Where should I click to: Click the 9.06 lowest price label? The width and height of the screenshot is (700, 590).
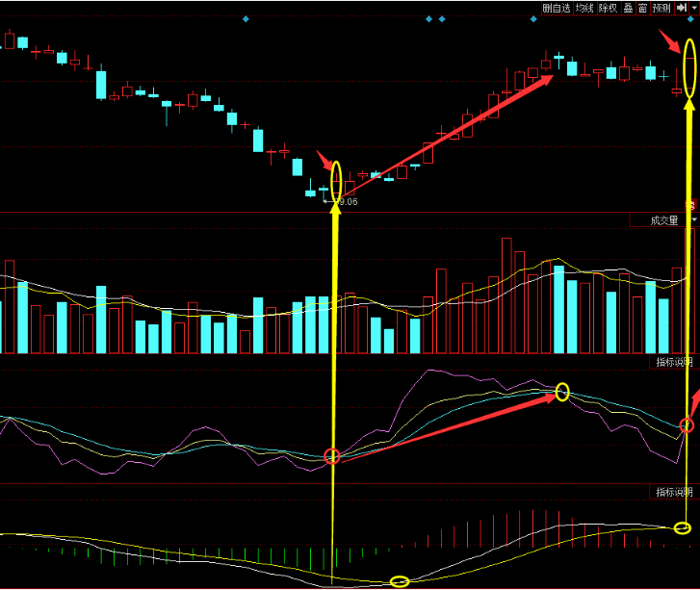[348, 202]
